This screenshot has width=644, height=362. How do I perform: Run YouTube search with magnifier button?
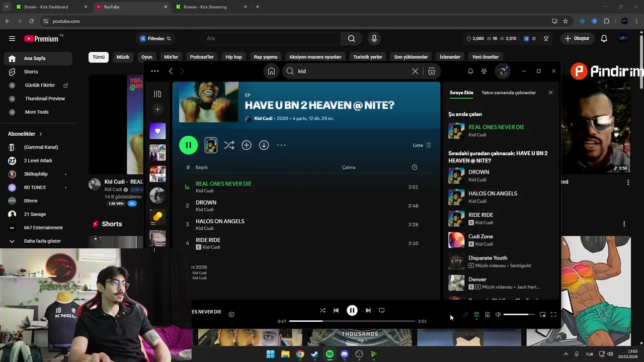351,39
